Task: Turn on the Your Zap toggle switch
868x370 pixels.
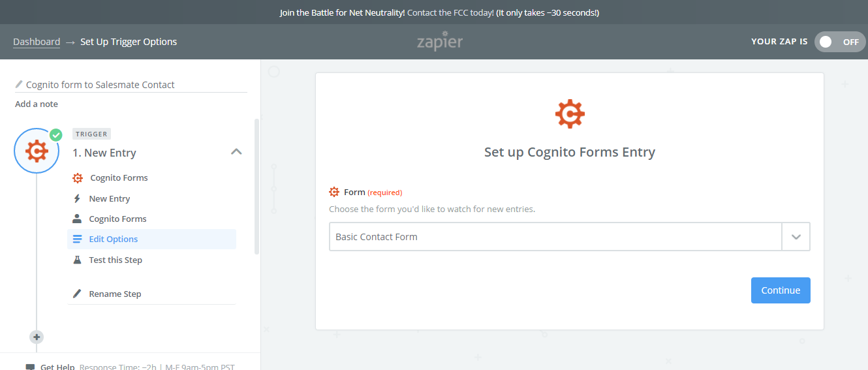Action: (x=839, y=42)
